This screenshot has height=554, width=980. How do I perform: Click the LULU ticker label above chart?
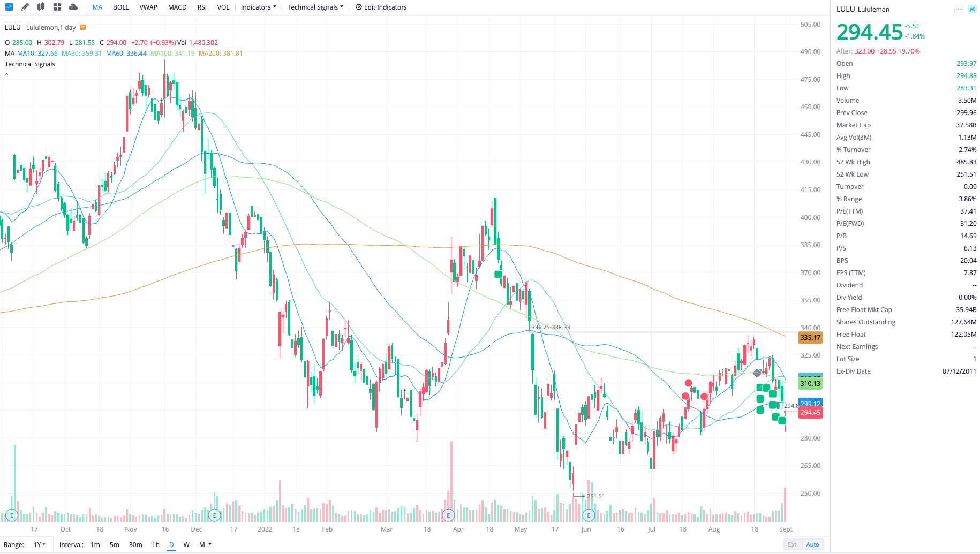point(13,27)
